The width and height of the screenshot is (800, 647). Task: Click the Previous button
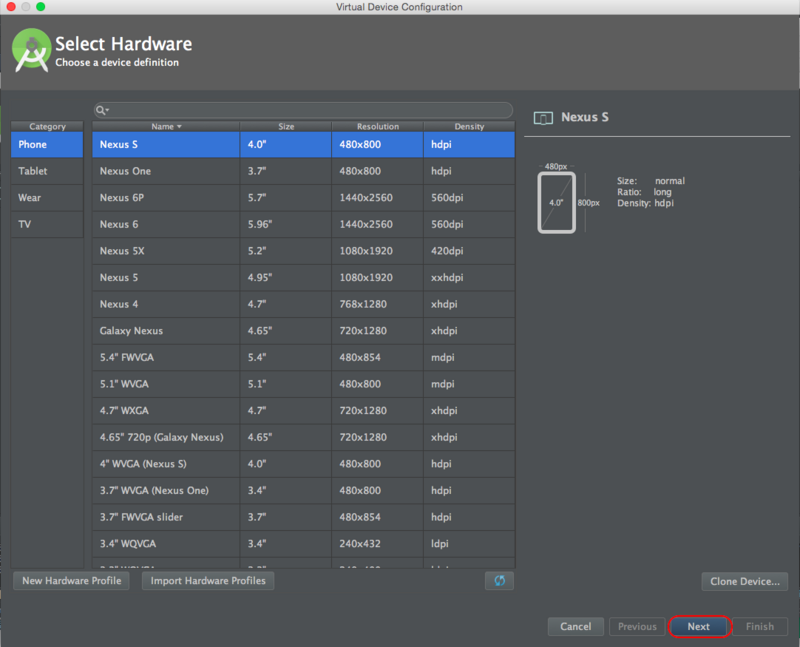tap(637, 627)
